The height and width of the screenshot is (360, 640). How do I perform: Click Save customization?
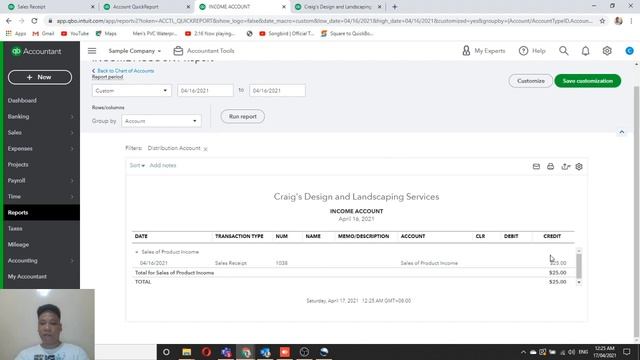click(587, 81)
